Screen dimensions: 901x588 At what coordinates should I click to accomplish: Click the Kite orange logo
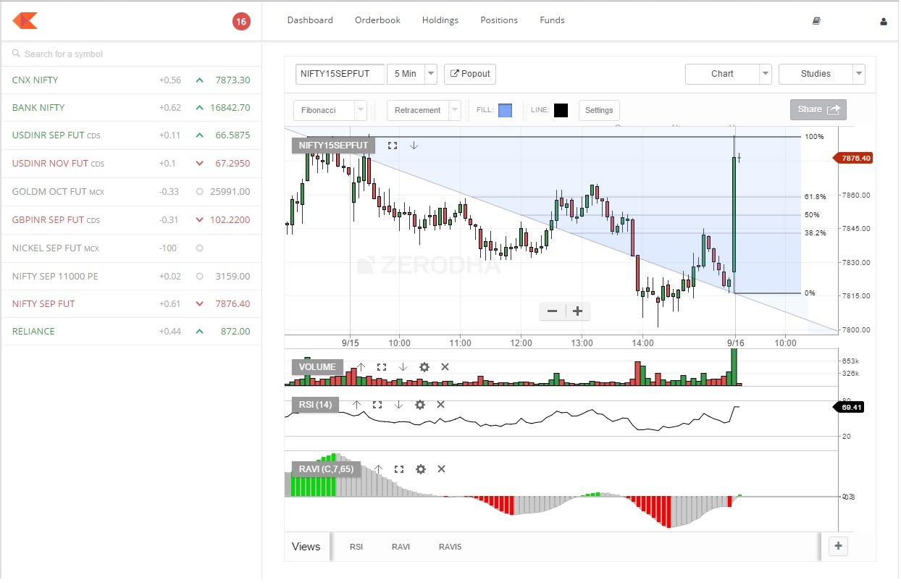pos(25,21)
